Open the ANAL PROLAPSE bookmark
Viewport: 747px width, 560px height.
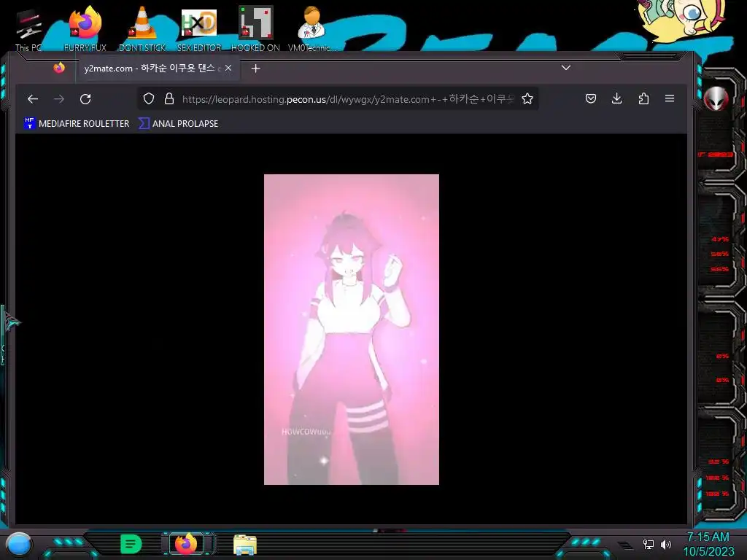click(x=179, y=123)
